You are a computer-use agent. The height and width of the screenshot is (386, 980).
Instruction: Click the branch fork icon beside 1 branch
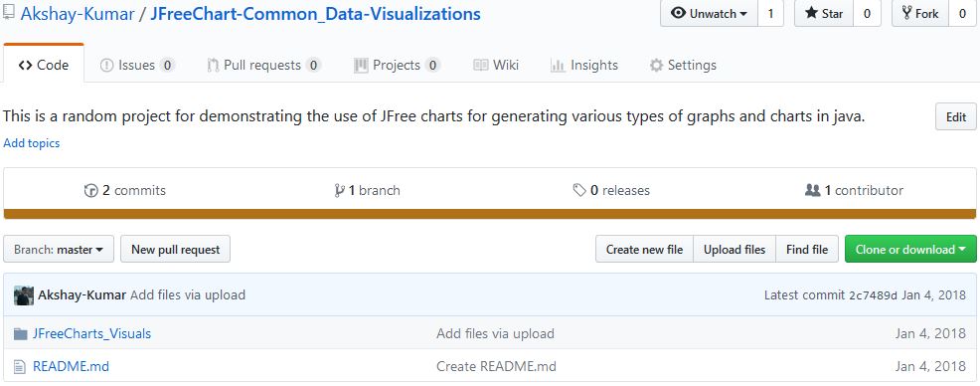[339, 190]
